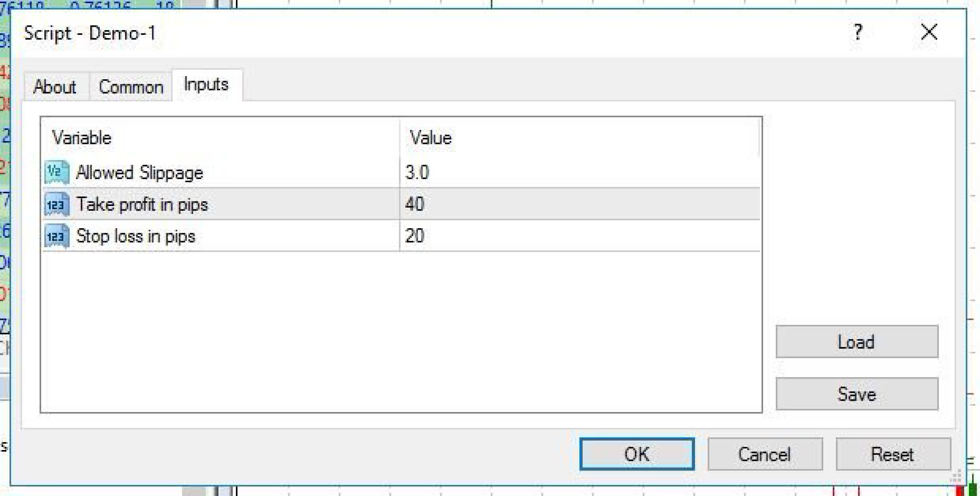Edit the Take profit value 40

coord(579,204)
